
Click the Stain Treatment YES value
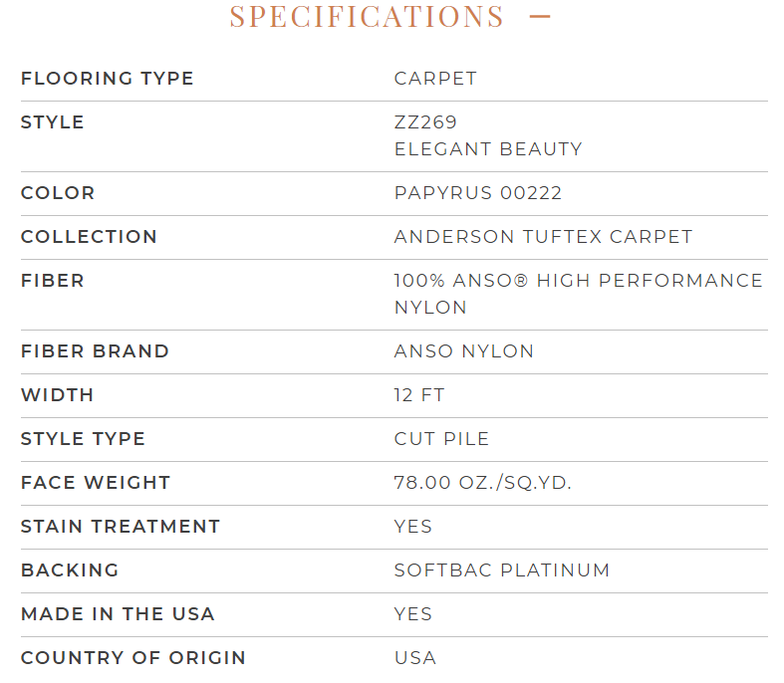point(413,526)
